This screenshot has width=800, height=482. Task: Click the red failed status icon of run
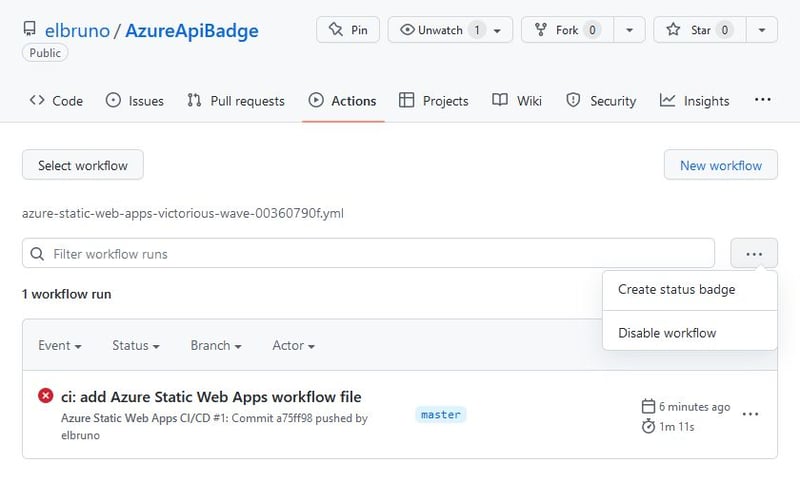[45, 395]
